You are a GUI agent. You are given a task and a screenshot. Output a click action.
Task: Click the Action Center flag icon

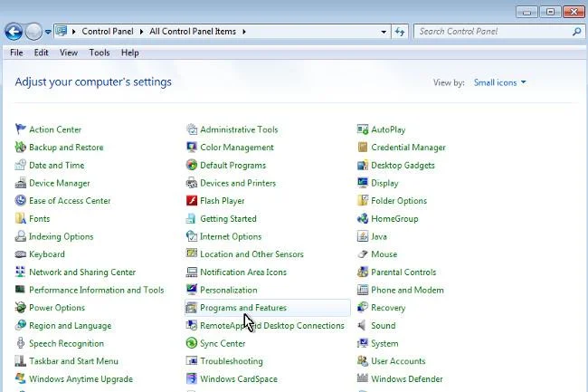pos(20,129)
